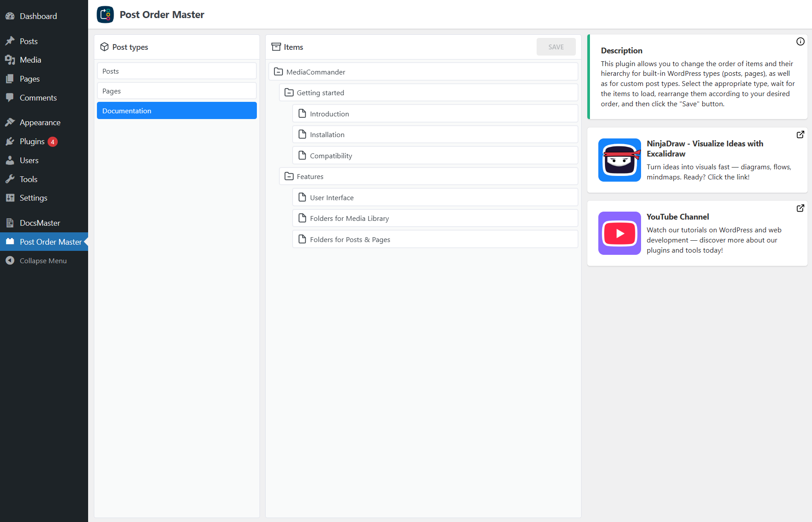Open DocsMaster in the admin menu
The height and width of the screenshot is (522, 812).
40,223
